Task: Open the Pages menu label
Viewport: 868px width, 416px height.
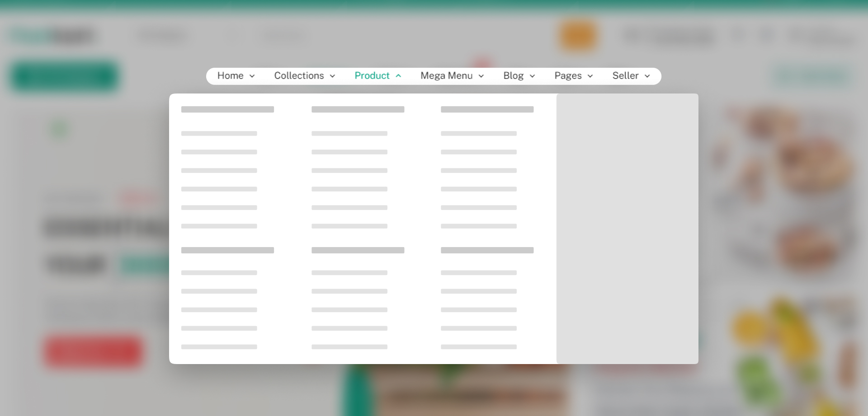Action: [568, 76]
